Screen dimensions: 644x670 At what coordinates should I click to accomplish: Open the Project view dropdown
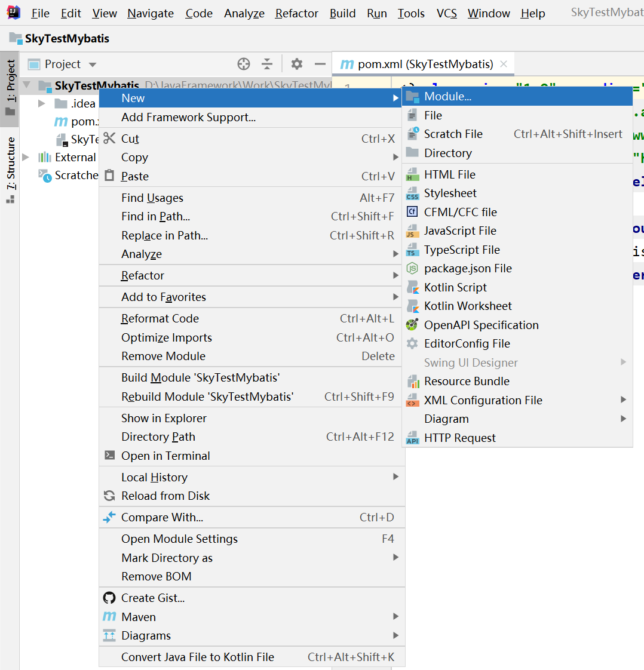click(93, 64)
